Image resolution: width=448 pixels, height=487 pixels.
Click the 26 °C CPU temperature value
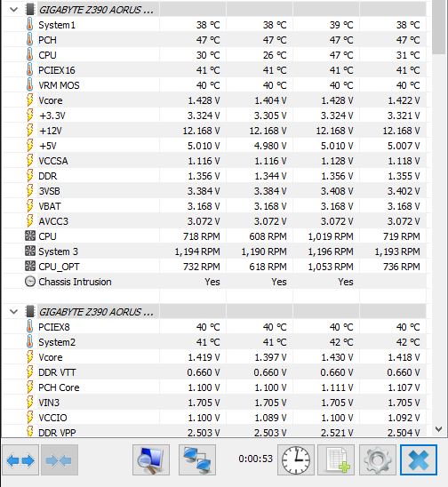point(275,55)
